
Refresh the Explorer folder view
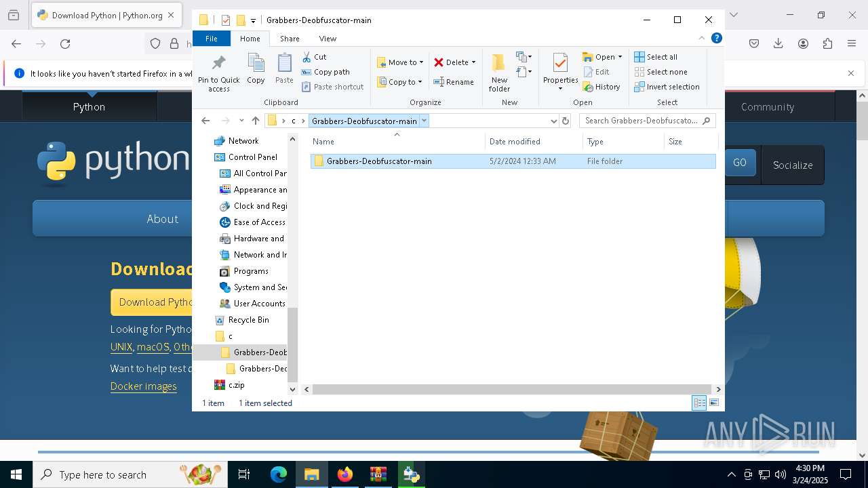pos(566,121)
